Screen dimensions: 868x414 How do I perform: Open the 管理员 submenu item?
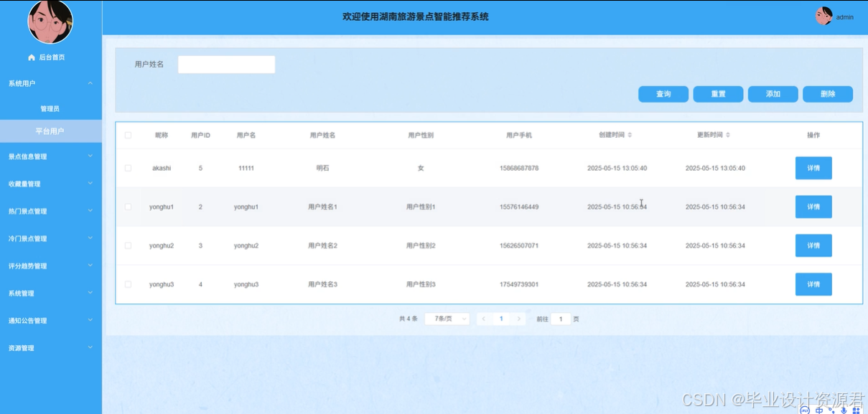click(x=50, y=109)
